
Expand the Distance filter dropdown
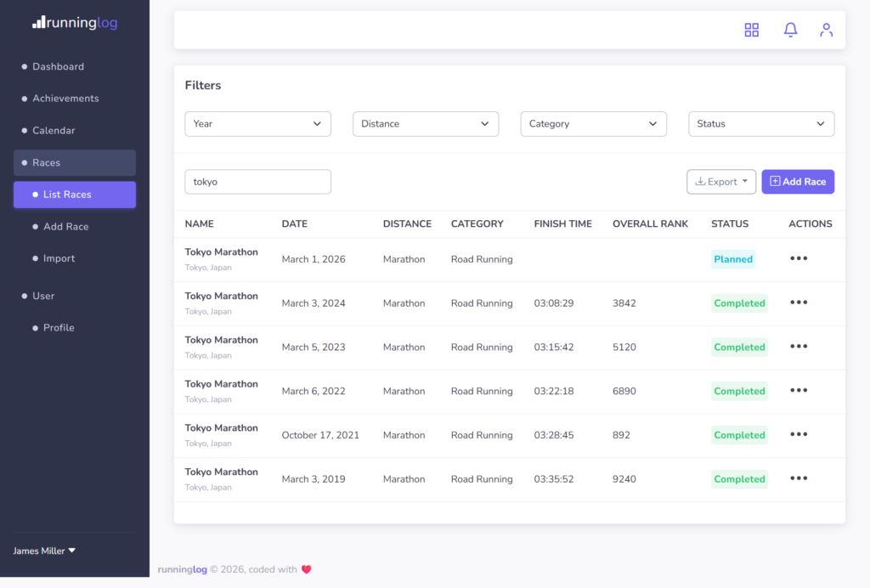(x=426, y=124)
